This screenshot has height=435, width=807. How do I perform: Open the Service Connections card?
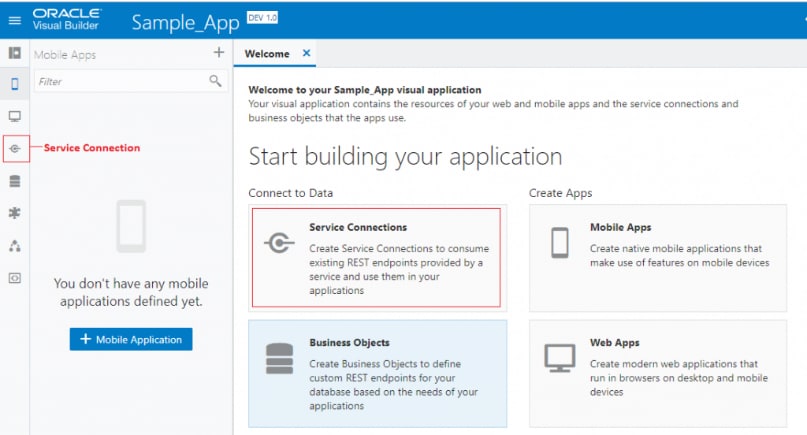tap(376, 257)
